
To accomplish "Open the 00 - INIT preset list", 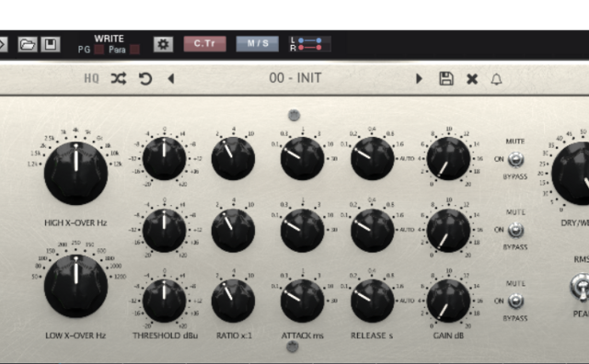I will coord(295,78).
